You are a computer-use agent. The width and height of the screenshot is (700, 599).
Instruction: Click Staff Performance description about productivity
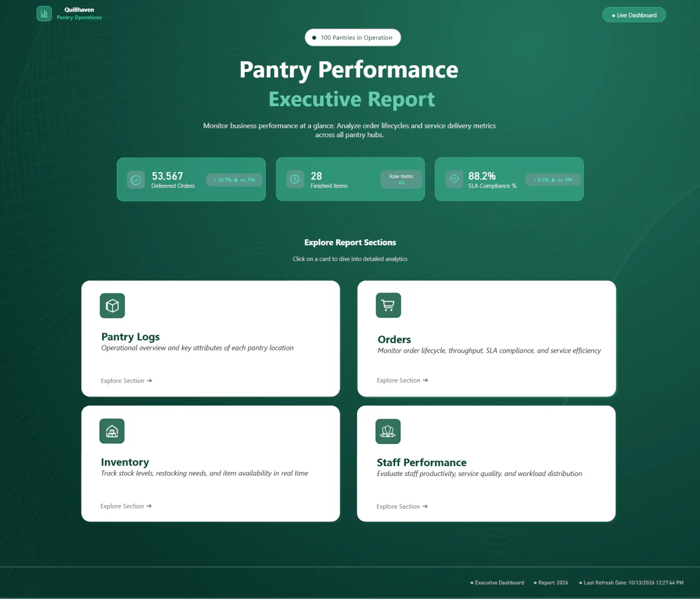[480, 474]
